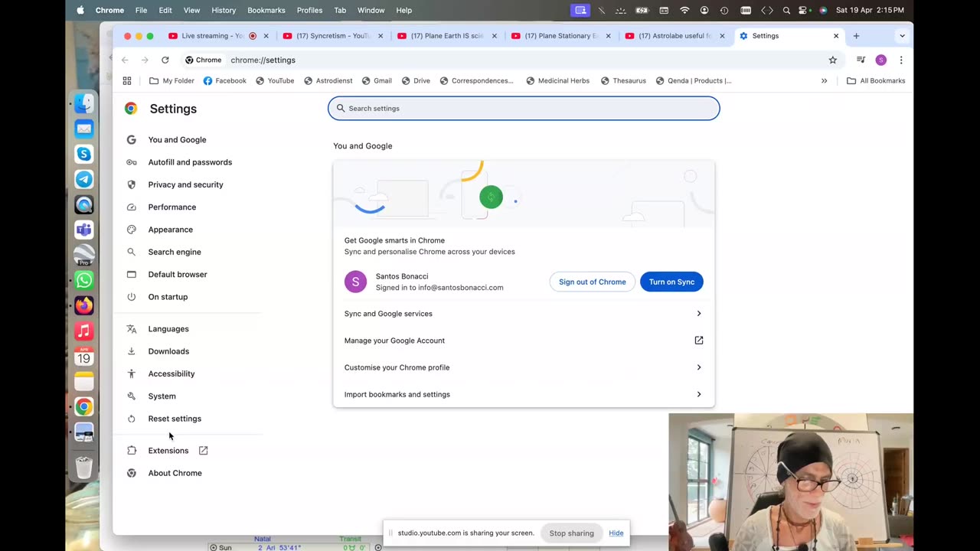Open System settings
980x551 pixels.
[162, 396]
